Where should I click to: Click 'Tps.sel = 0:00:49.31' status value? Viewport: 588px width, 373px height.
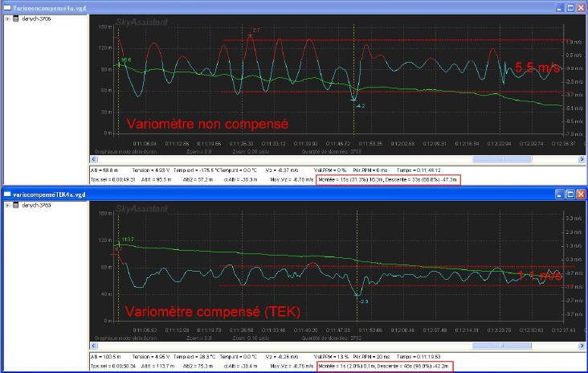tap(113, 180)
